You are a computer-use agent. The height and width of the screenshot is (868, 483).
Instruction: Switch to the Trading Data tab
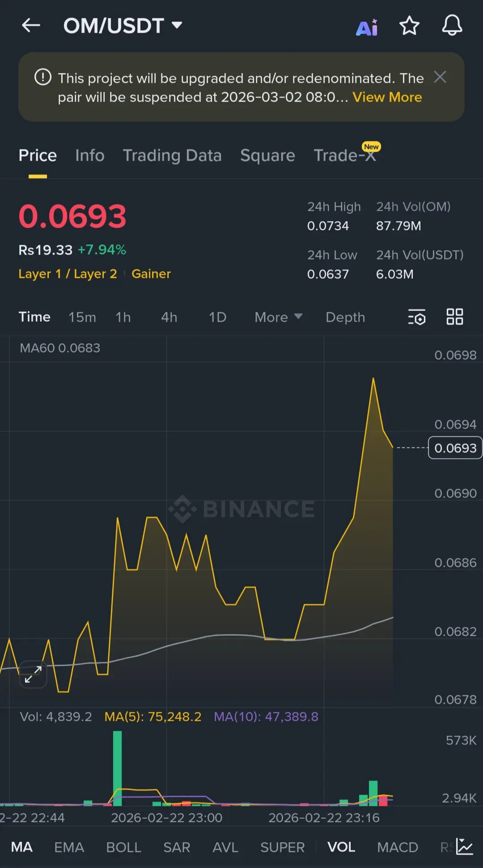click(172, 155)
